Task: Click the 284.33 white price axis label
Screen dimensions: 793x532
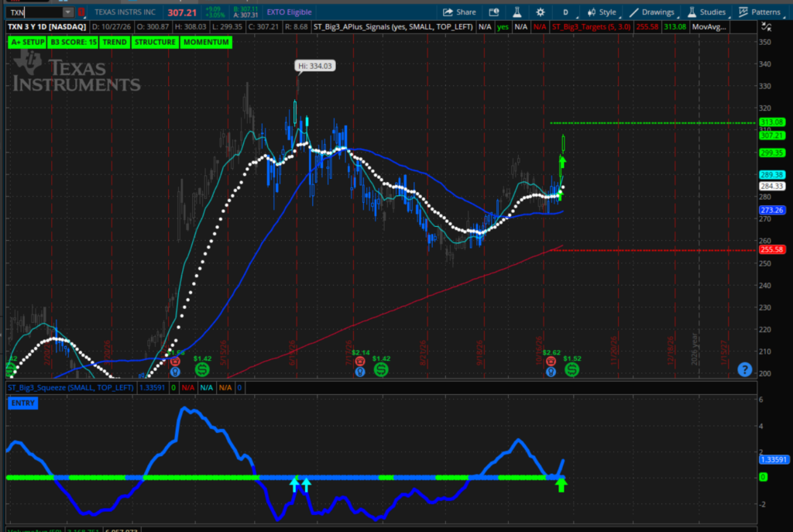Action: (x=772, y=186)
